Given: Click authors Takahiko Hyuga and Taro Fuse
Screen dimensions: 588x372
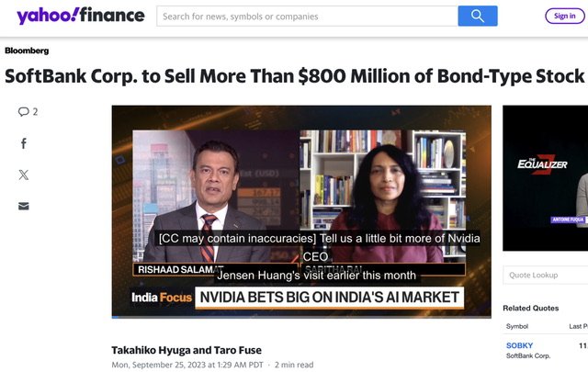Looking at the screenshot, I should tap(187, 350).
